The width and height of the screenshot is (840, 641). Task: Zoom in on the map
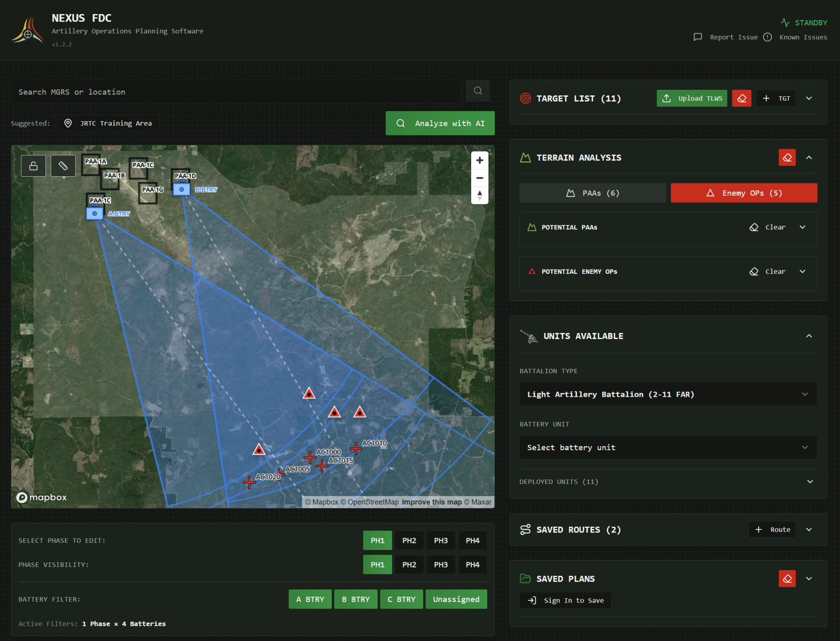click(x=479, y=161)
